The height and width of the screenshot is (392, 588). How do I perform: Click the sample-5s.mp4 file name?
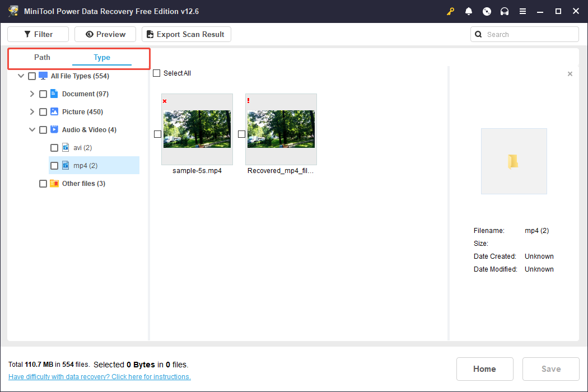tap(197, 171)
